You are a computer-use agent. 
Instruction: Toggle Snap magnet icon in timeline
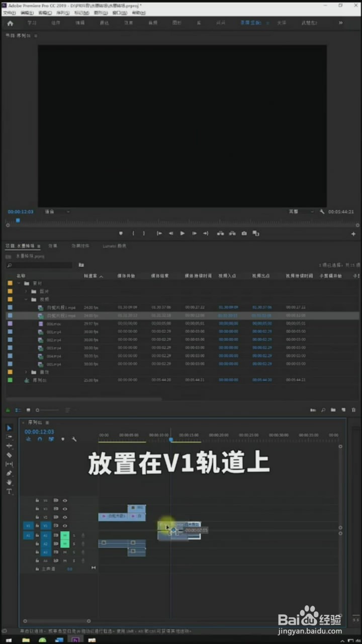(x=39, y=439)
